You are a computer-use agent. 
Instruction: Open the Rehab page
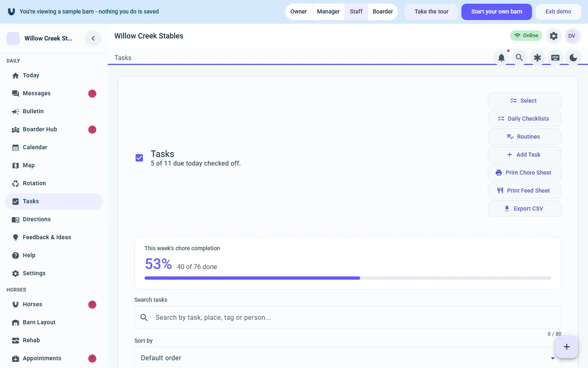coord(54,340)
